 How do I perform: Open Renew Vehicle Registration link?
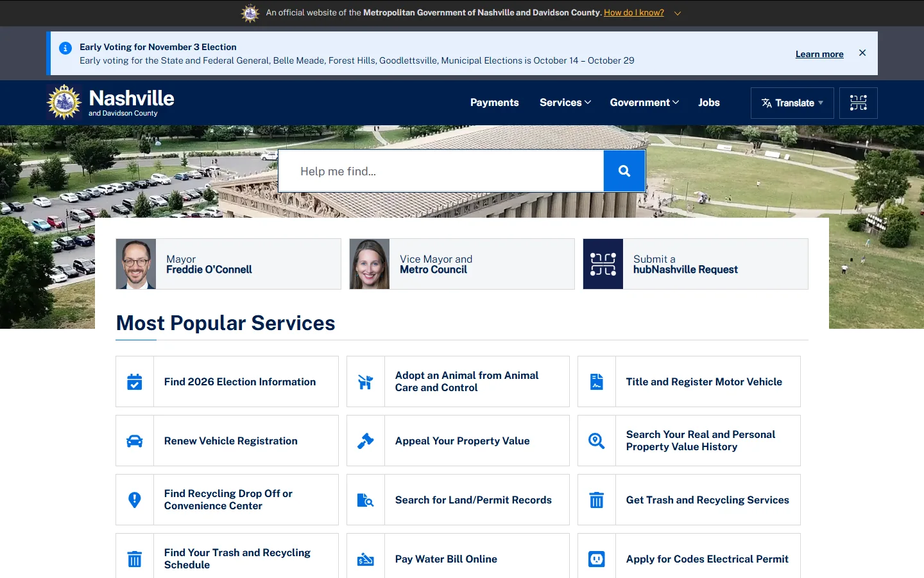point(231,441)
